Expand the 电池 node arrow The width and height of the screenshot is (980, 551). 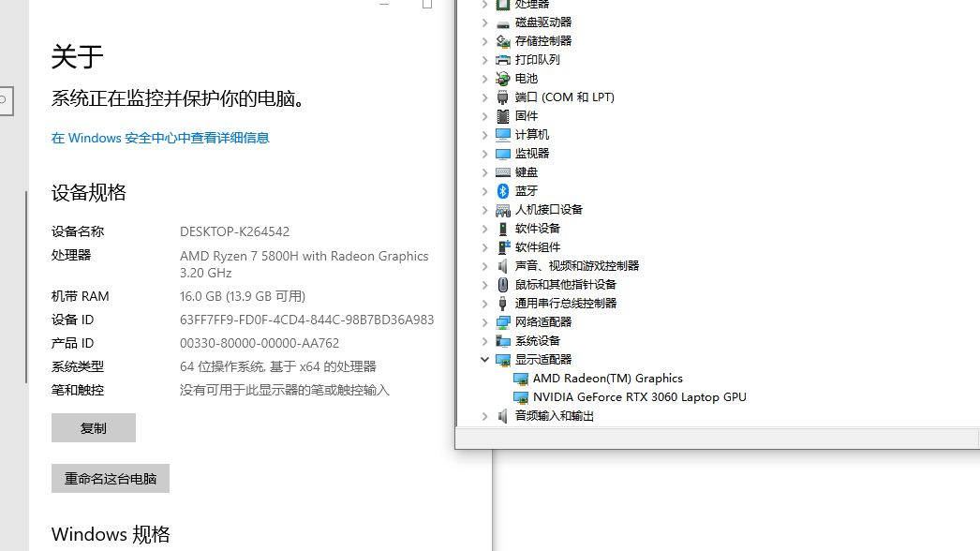point(484,79)
